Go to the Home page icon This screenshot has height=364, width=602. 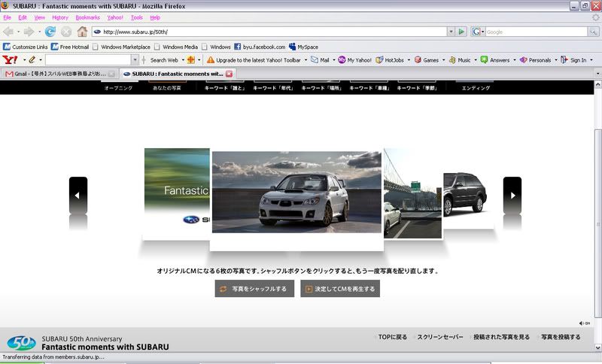82,32
